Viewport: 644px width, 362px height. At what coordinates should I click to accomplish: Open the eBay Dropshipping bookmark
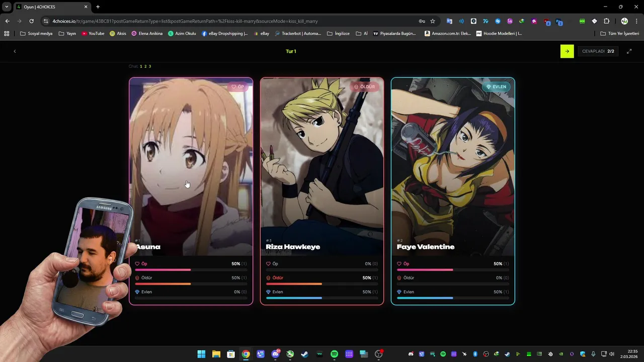click(224, 34)
